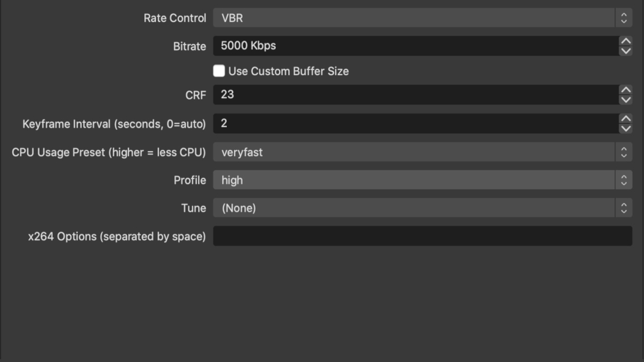644x362 pixels.
Task: Click the Rate Control chevron icon
Action: 625,18
